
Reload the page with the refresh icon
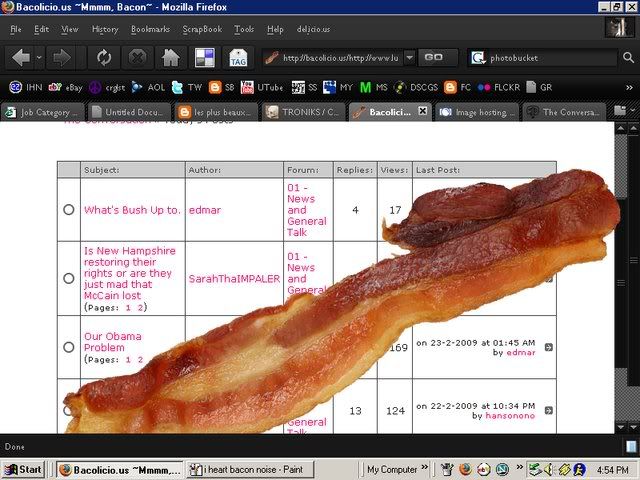(104, 58)
